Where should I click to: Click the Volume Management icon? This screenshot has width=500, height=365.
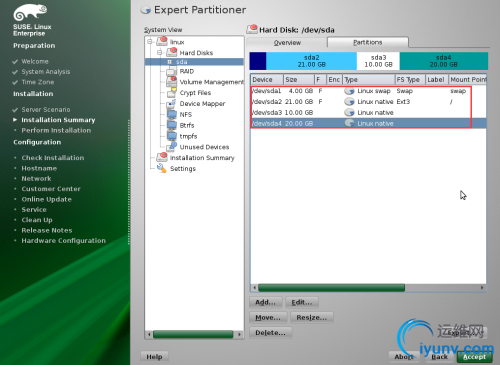172,82
